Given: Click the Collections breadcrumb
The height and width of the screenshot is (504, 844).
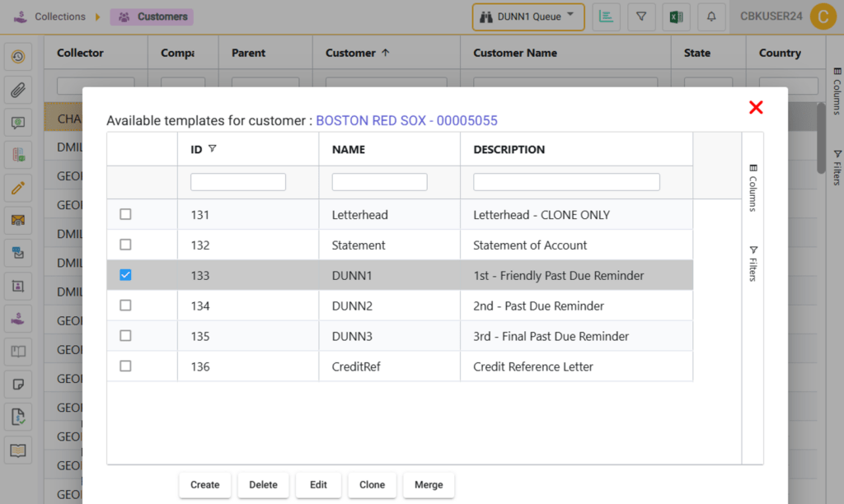Looking at the screenshot, I should pos(59,16).
